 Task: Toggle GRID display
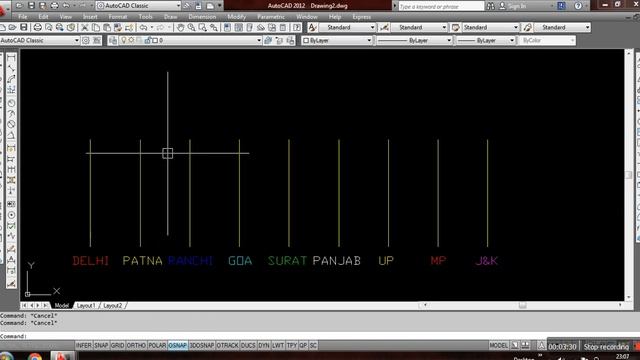(x=117, y=345)
